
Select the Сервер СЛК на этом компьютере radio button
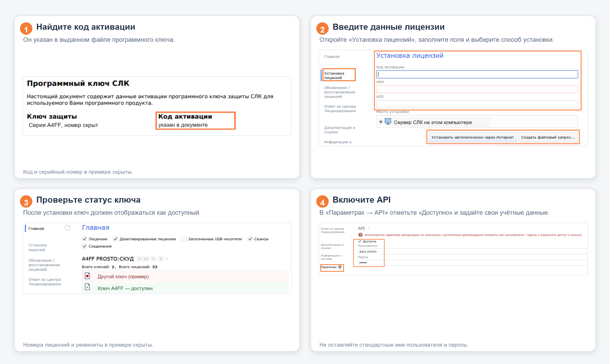[x=381, y=122]
